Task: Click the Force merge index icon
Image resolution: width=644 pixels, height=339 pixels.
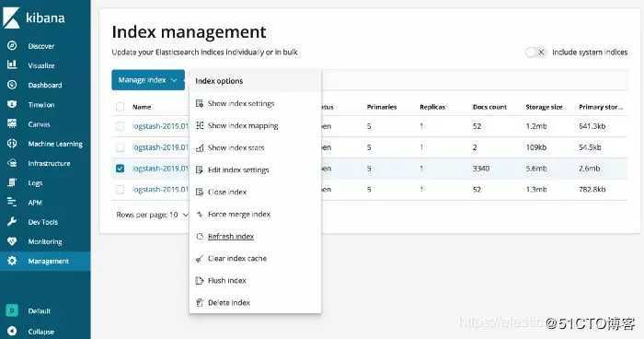Action: pyautogui.click(x=200, y=215)
